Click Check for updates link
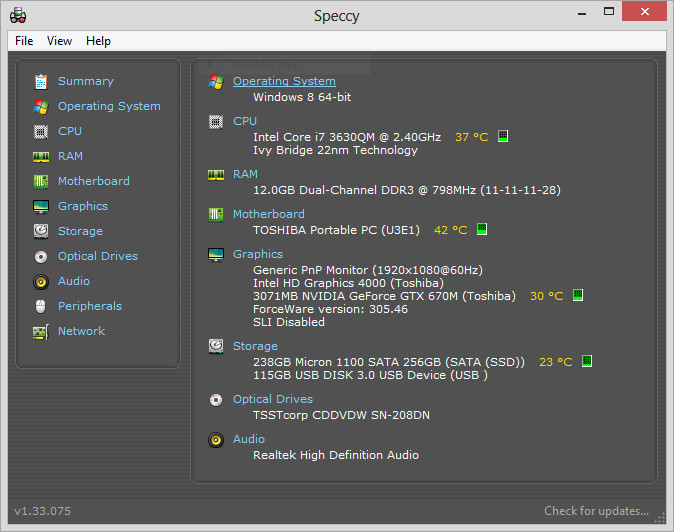 pyautogui.click(x=596, y=511)
